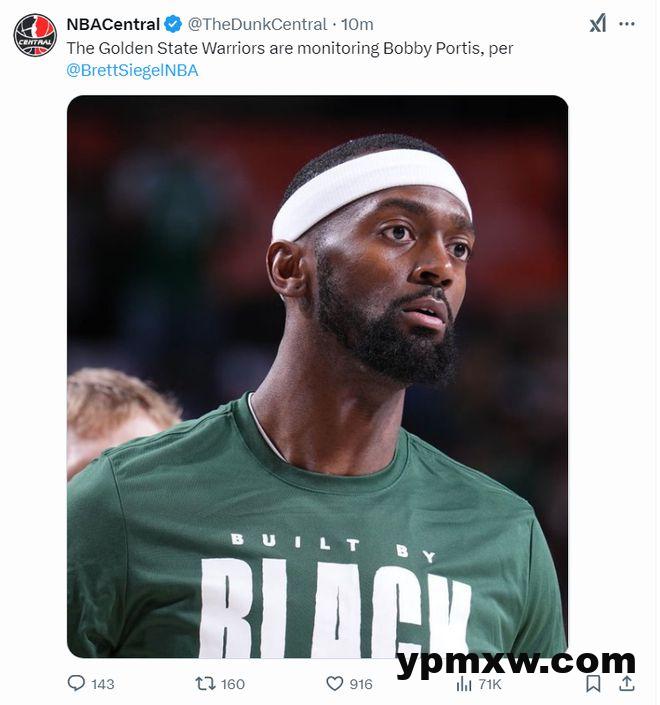Click the reply speech bubble icon
This screenshot has width=660, height=705.
[x=76, y=683]
